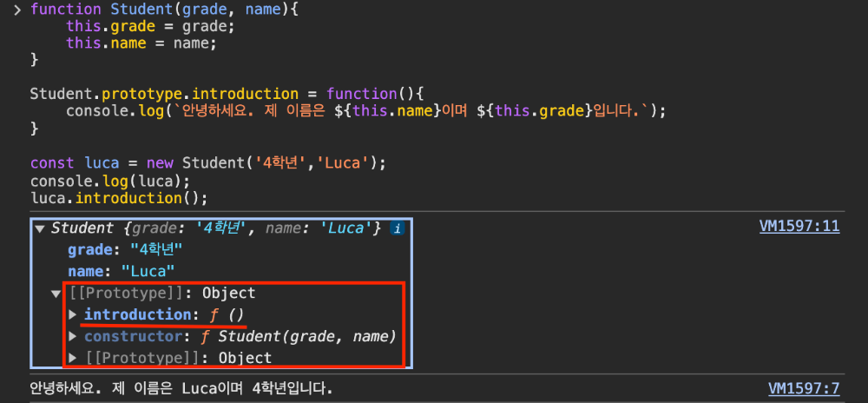Click the 'const luca = new Student' line
This screenshot has width=868, height=403.
point(207,163)
